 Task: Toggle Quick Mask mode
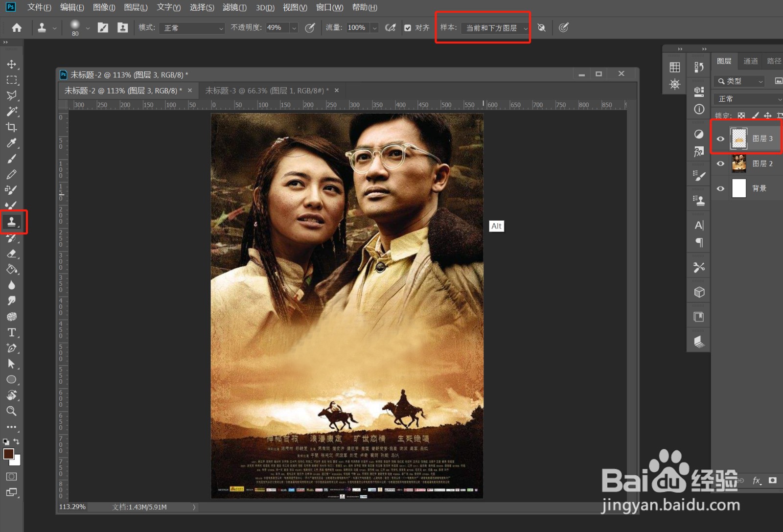(12, 476)
